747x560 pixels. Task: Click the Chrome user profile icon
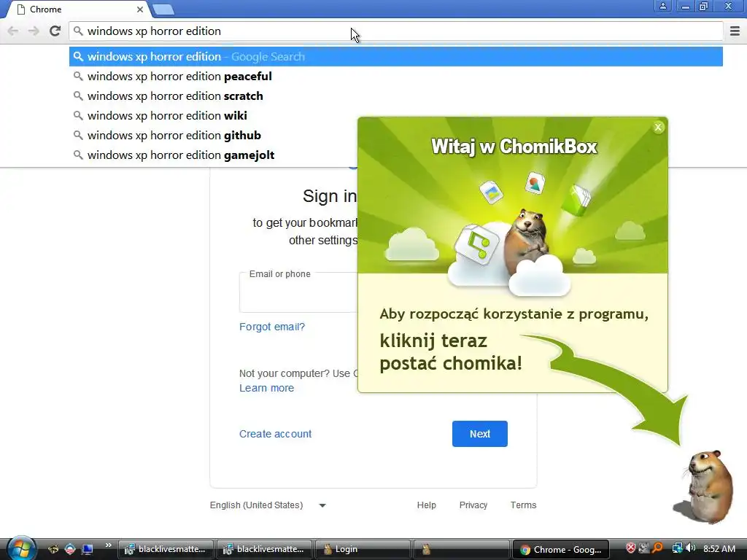(x=662, y=6)
